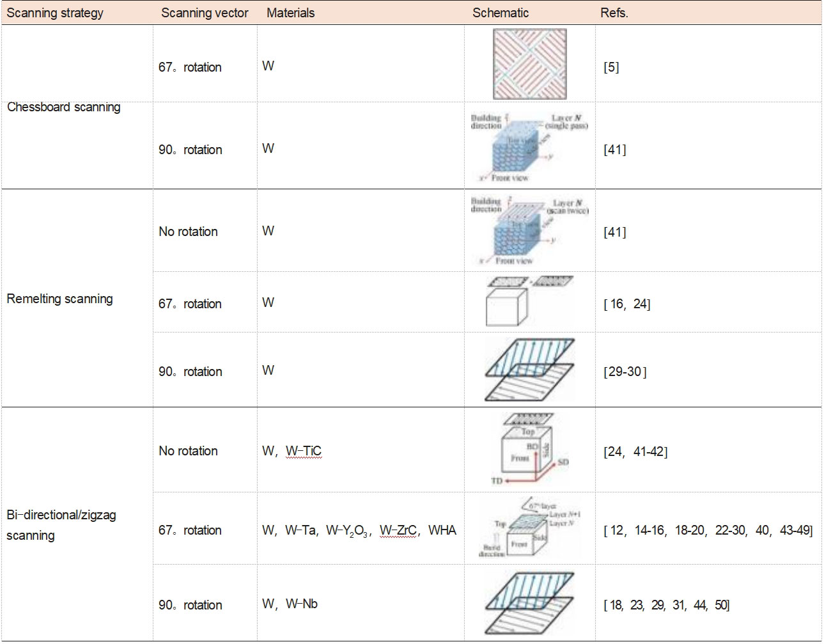The height and width of the screenshot is (644, 824).
Task: Click the "W-Nb" material entry
Action: [x=301, y=604]
